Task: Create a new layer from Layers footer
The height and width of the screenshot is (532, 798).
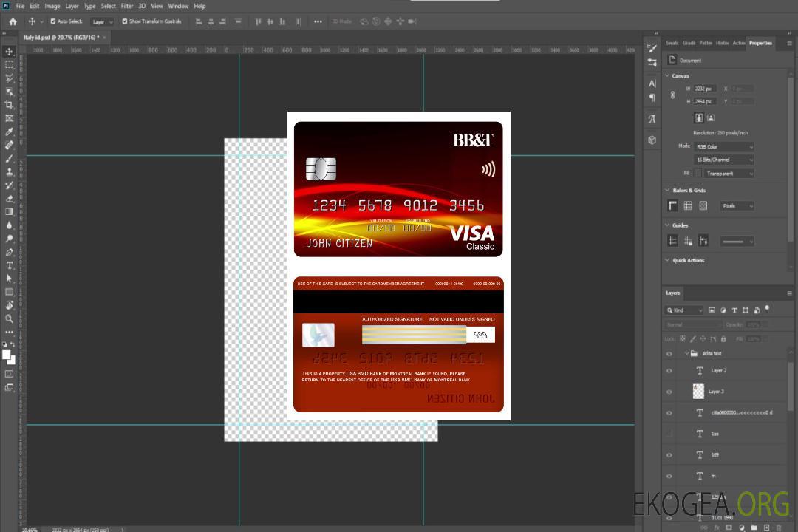Action: pyautogui.click(x=766, y=528)
